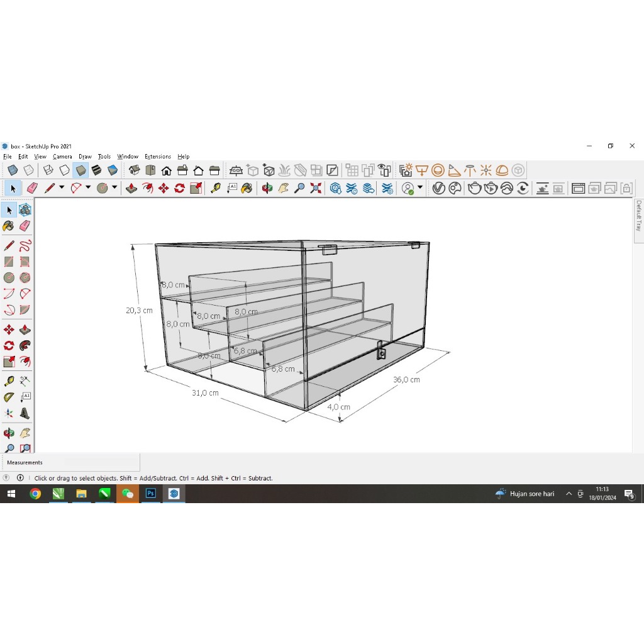Select the Pie arc tool
This screenshot has width=644, height=644.
[25, 309]
